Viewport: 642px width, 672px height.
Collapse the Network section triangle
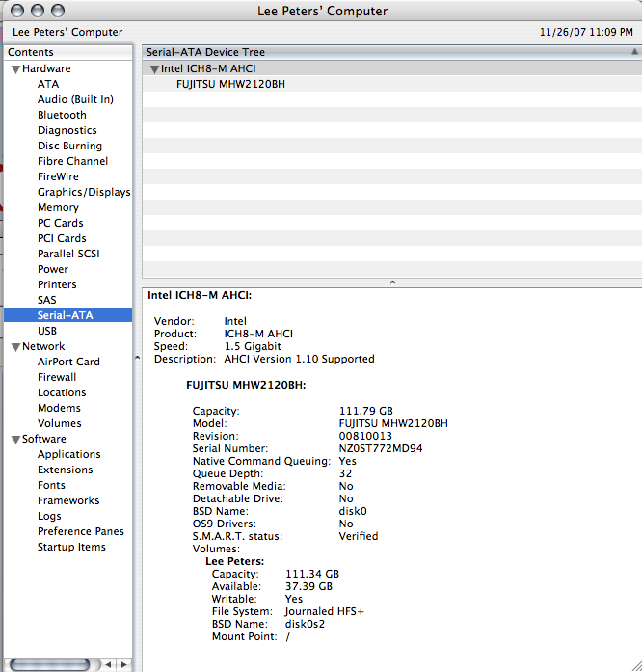[15, 347]
